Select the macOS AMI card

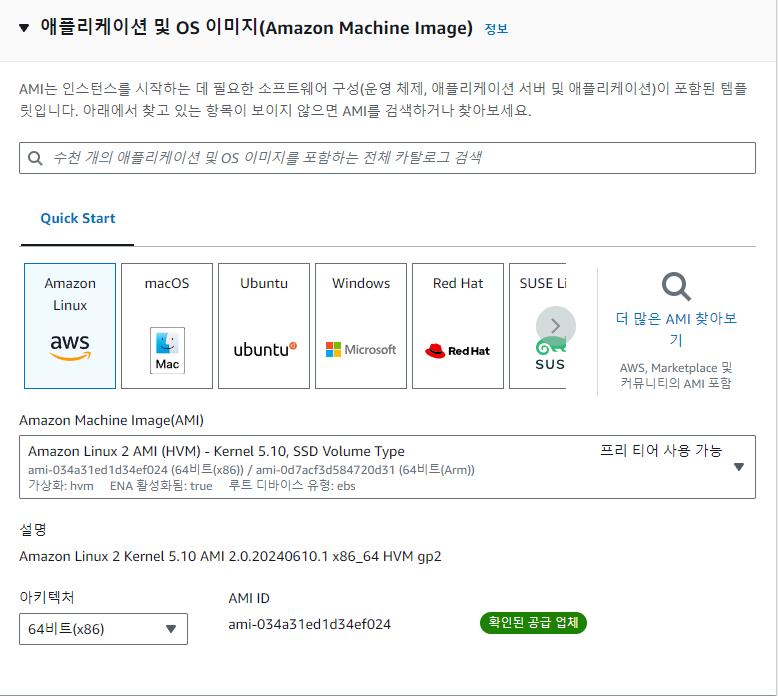click(x=167, y=326)
